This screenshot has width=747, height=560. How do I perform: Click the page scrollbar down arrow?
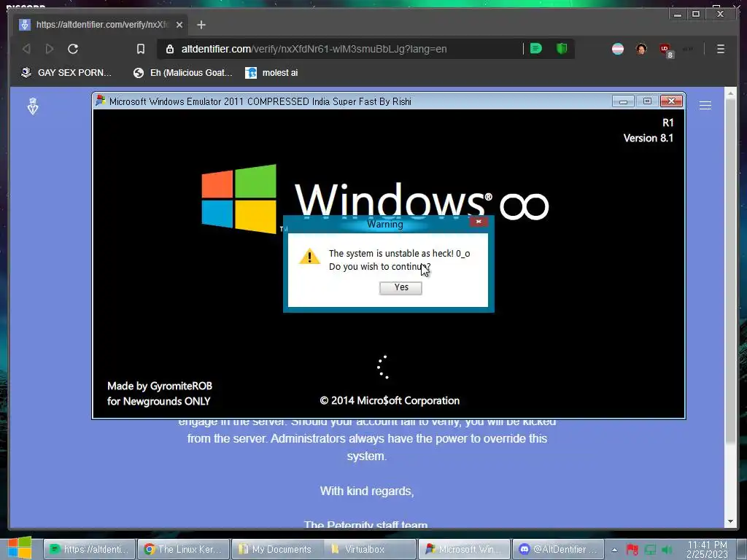tap(730, 521)
